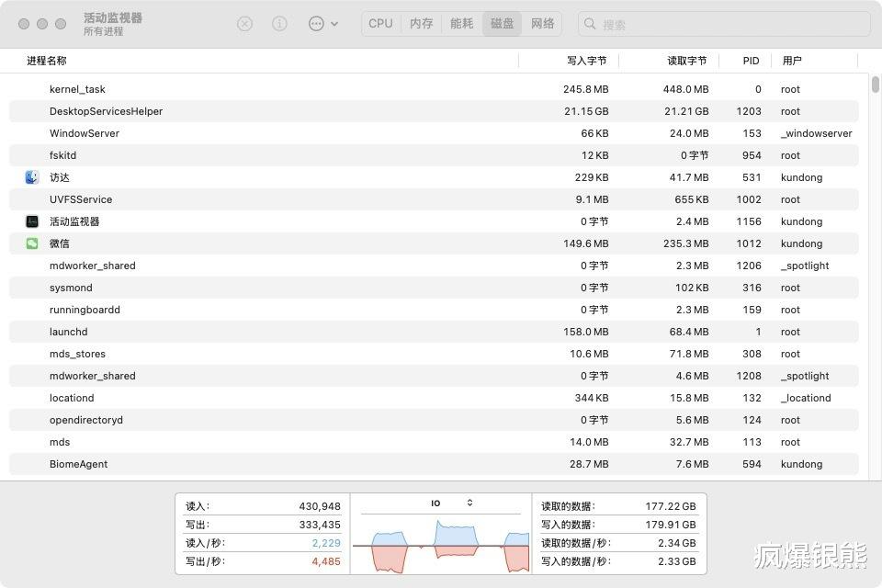Click the stop process (X) toolbar icon

pos(244,24)
